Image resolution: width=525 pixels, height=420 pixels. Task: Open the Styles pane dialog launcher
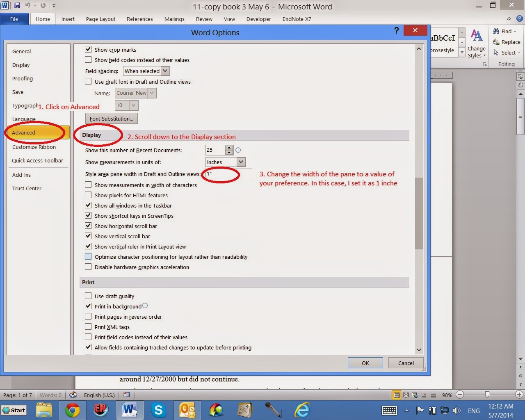click(x=484, y=64)
